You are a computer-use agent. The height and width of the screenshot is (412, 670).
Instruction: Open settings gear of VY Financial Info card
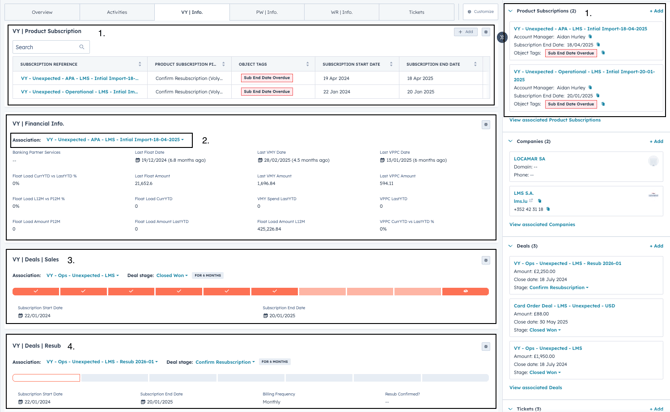[x=486, y=124]
